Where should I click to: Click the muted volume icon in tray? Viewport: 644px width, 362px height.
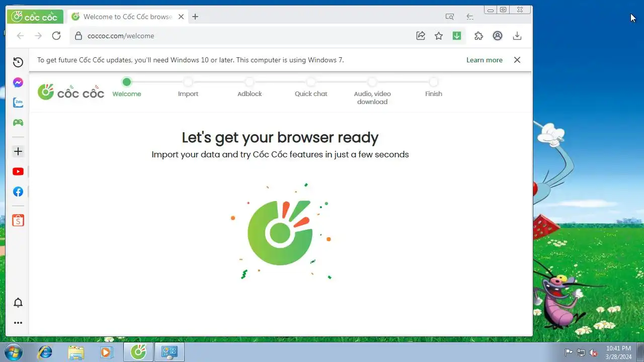594,352
